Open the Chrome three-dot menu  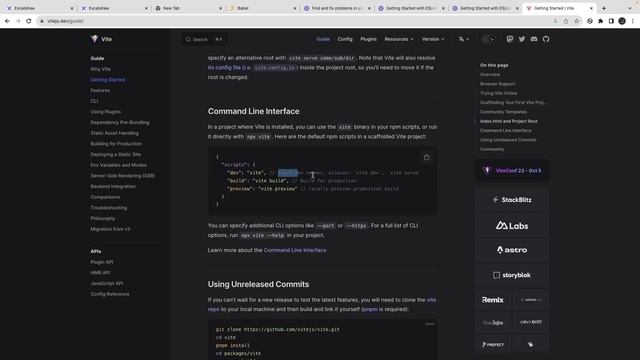click(633, 21)
